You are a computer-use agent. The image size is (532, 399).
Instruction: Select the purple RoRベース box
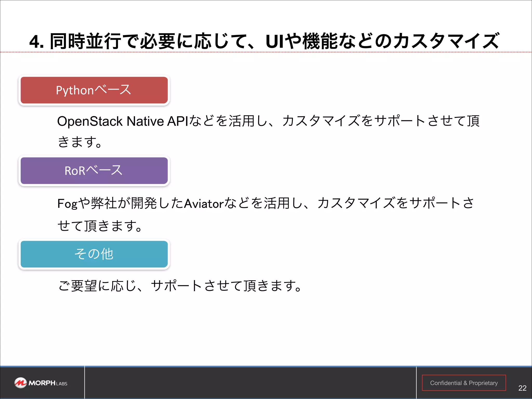point(94,171)
